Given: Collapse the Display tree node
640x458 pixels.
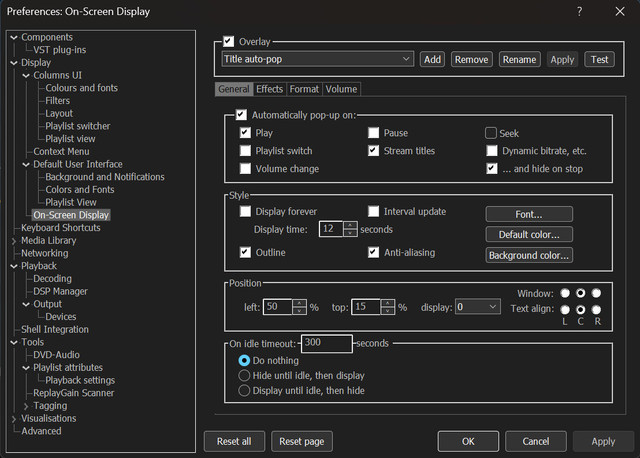Looking at the screenshot, I should 14,63.
